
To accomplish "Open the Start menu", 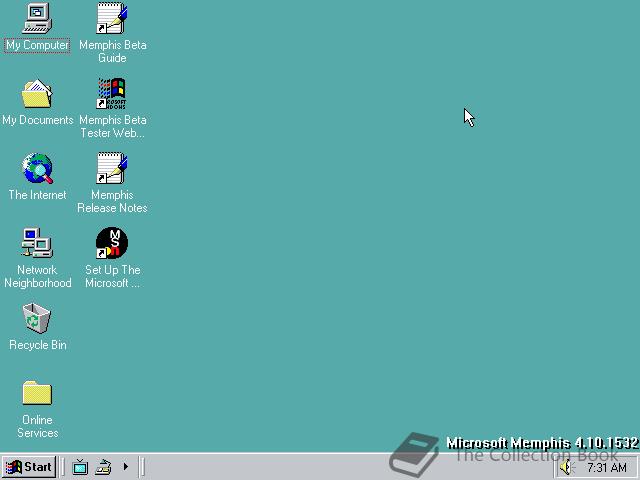I will (29, 467).
